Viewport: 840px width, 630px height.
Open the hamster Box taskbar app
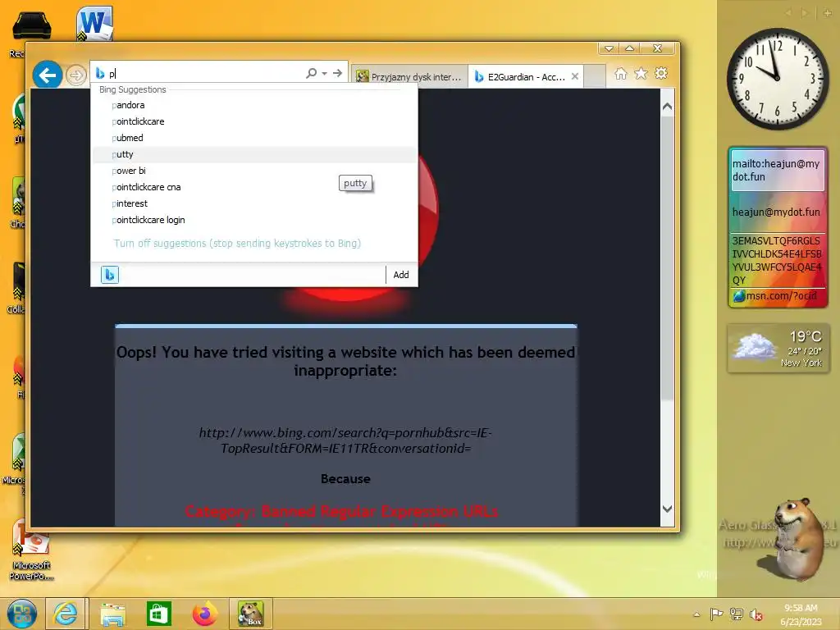251,614
